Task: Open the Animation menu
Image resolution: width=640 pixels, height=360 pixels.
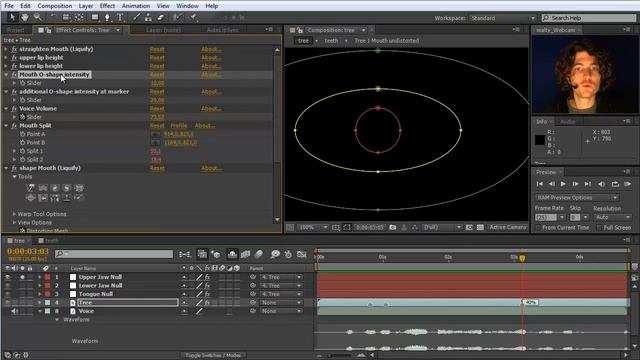Action: 136,6
